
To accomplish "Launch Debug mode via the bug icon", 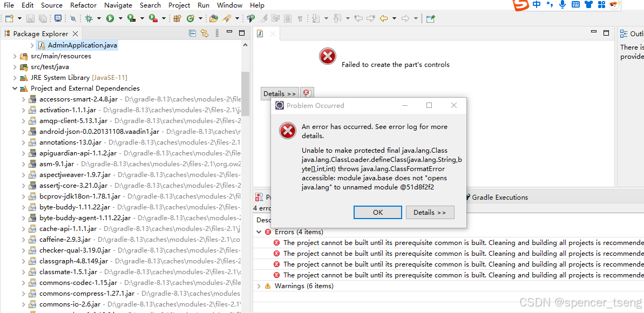I will coord(89,18).
